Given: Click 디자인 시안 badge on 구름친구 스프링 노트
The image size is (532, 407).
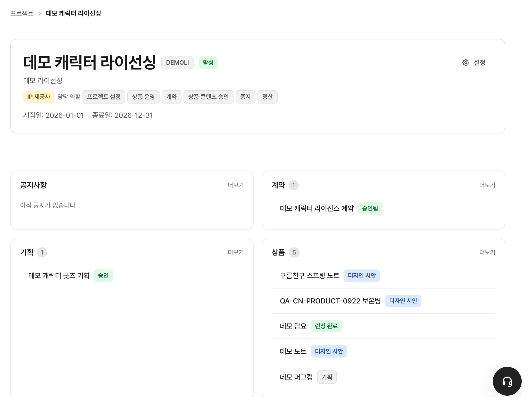Looking at the screenshot, I should pyautogui.click(x=362, y=276).
